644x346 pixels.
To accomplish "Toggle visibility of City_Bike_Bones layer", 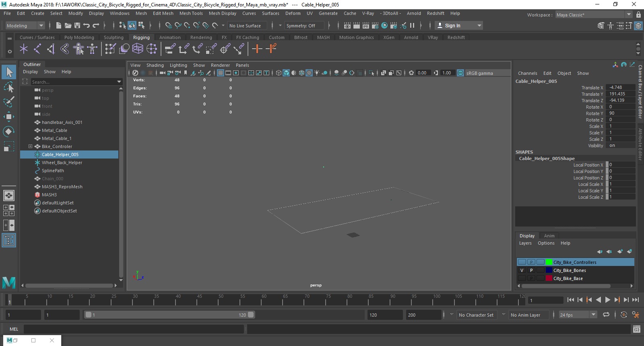I will click(x=522, y=270).
